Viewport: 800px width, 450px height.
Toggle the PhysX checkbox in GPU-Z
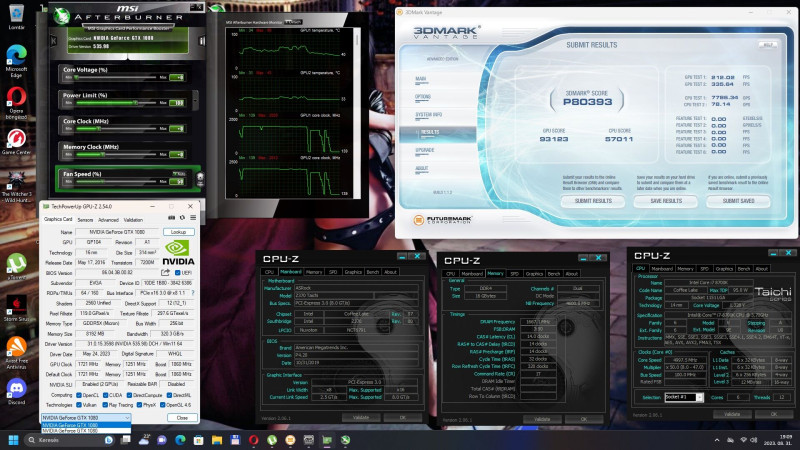point(139,405)
